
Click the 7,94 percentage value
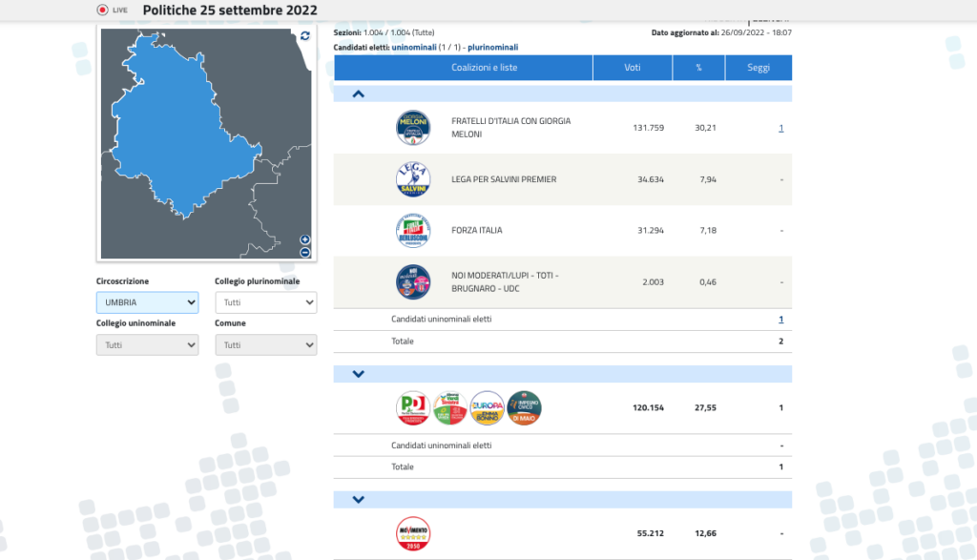[708, 179]
